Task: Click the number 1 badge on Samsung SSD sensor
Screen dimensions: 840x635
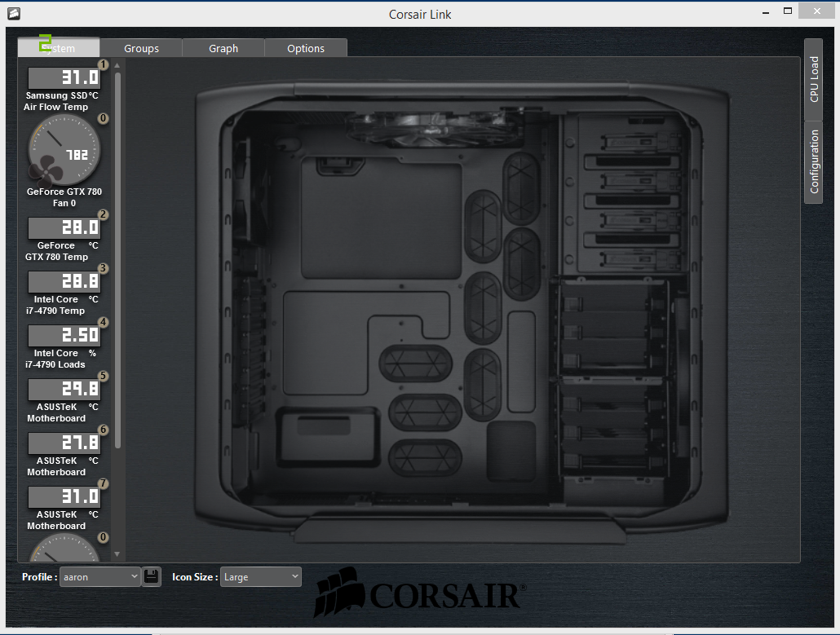Action: 104,64
